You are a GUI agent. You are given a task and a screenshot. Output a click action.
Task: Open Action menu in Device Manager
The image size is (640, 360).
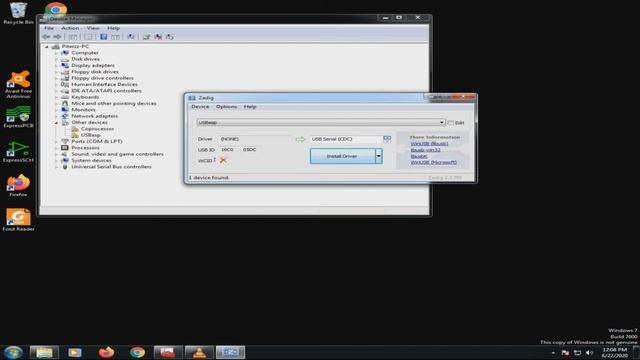coord(70,28)
